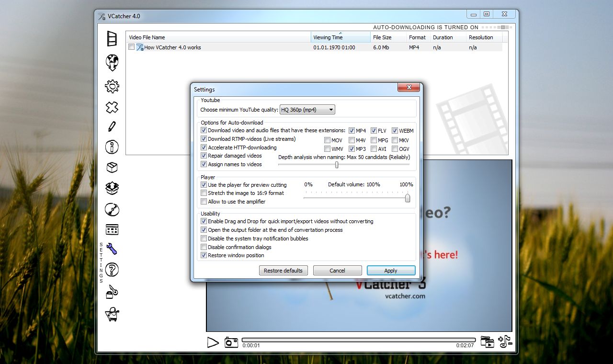Enable Disable confirmation dialogs checkbox
The image size is (613, 364).
204,247
